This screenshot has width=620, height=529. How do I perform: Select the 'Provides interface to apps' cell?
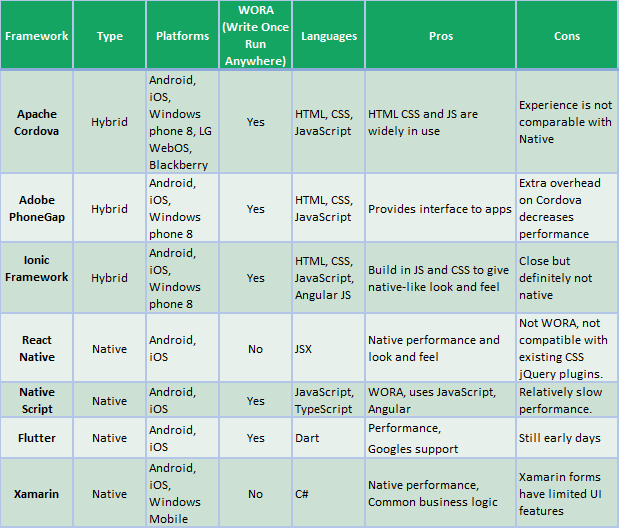point(440,209)
